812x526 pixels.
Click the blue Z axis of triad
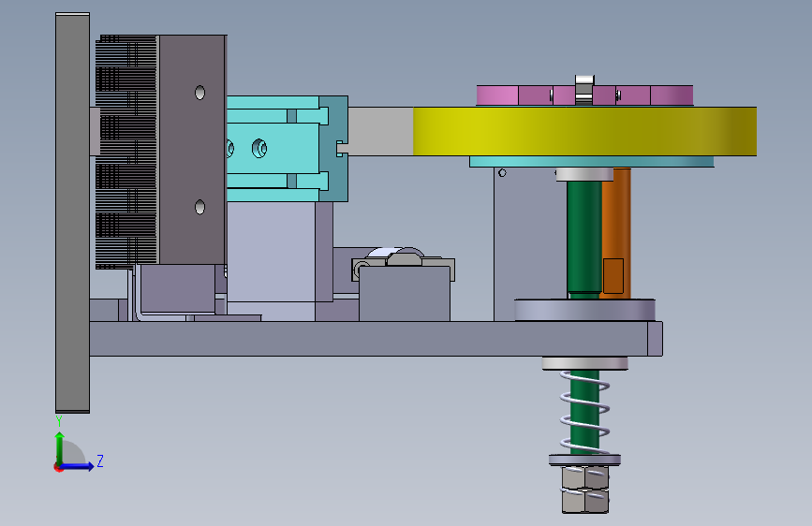coord(78,466)
